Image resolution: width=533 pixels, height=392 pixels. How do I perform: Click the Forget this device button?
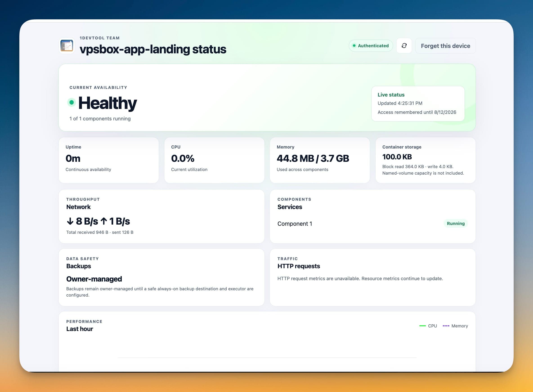click(x=446, y=45)
